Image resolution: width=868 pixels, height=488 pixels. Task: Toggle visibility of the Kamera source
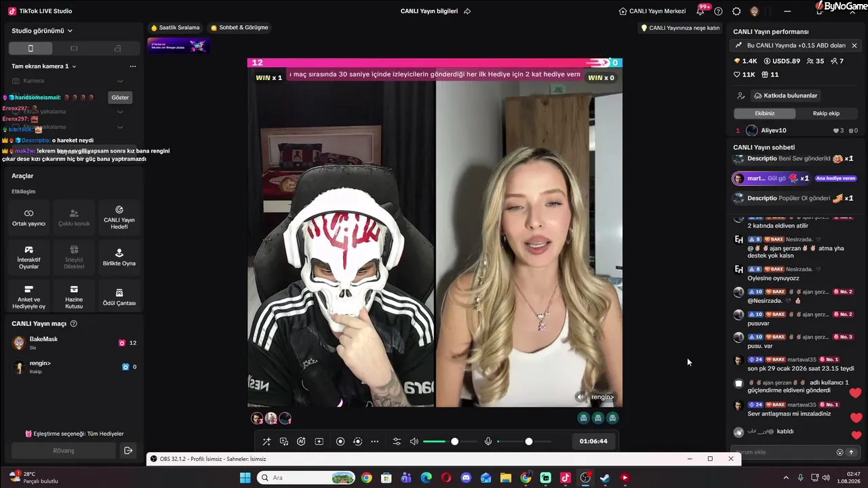(120, 81)
